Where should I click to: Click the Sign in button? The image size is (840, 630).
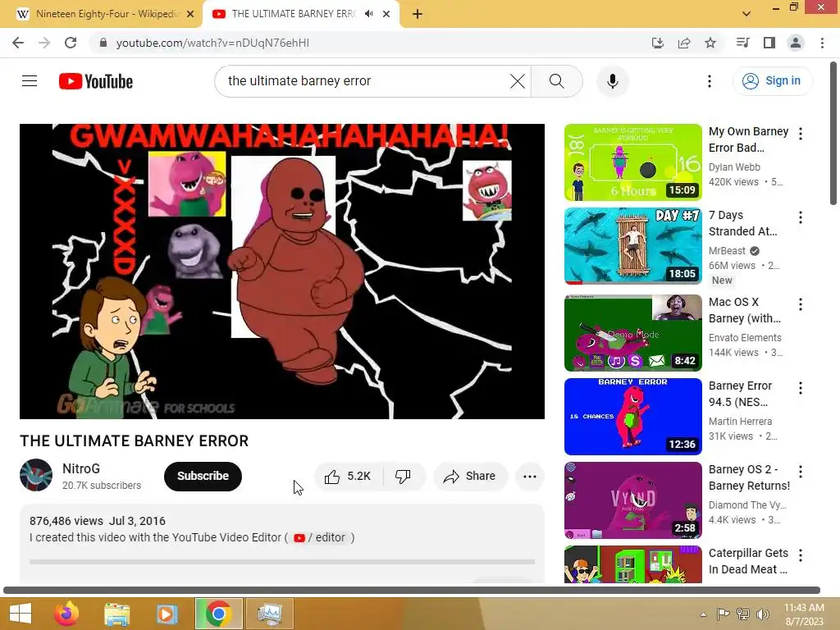[x=772, y=81]
